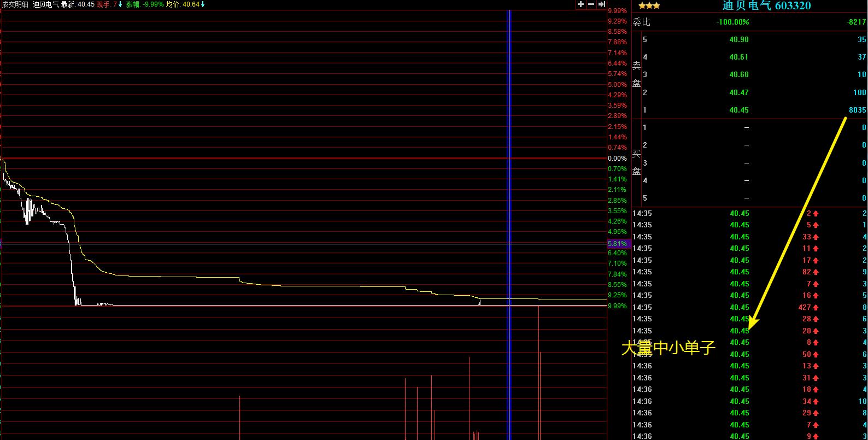Select the 成交明细 label at top left
Screen dimensions: 868x440
pyautogui.click(x=15, y=4)
